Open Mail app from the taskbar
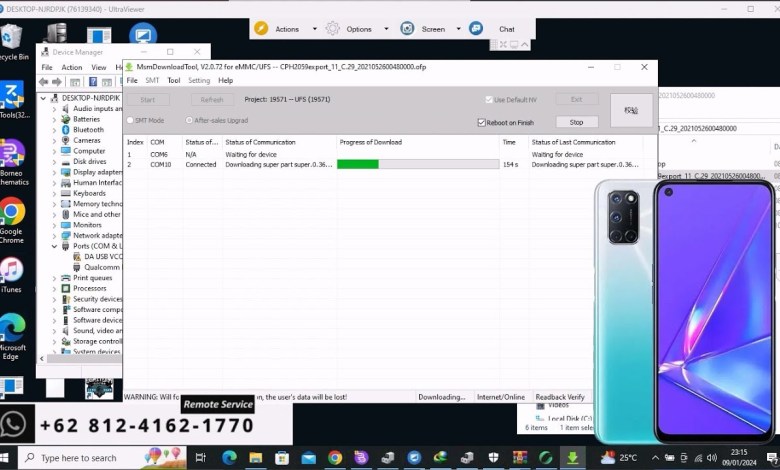 308,458
